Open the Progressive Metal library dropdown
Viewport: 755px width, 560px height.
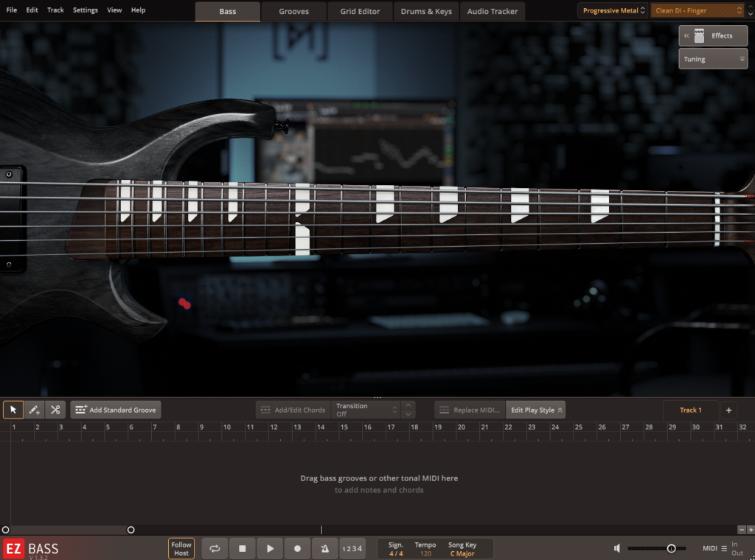613,10
